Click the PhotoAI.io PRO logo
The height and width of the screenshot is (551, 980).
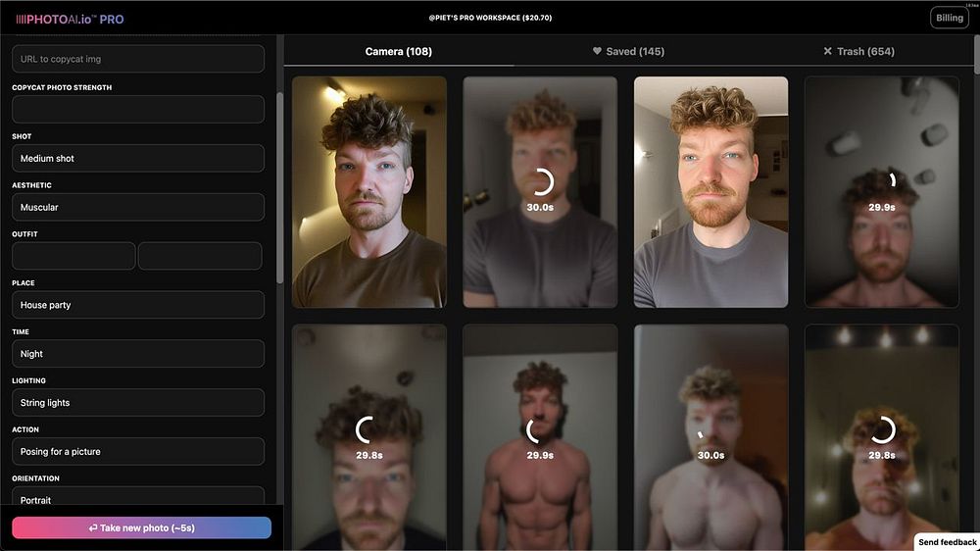[70, 20]
